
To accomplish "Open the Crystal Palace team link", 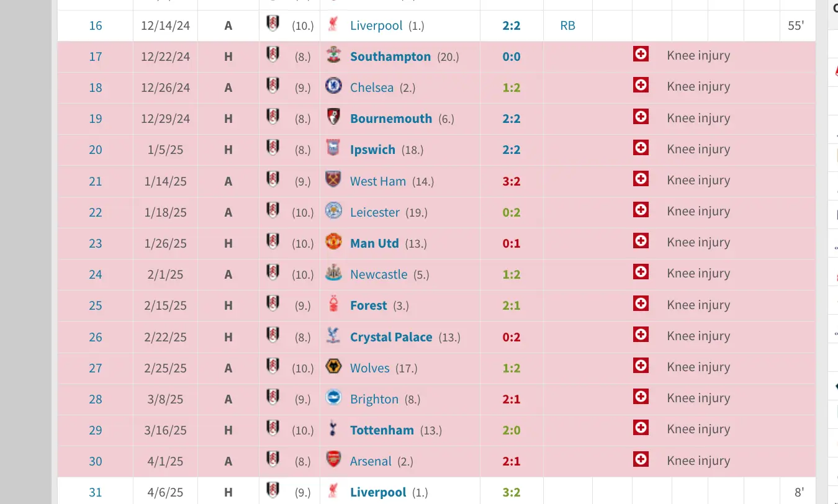I will click(x=391, y=337).
